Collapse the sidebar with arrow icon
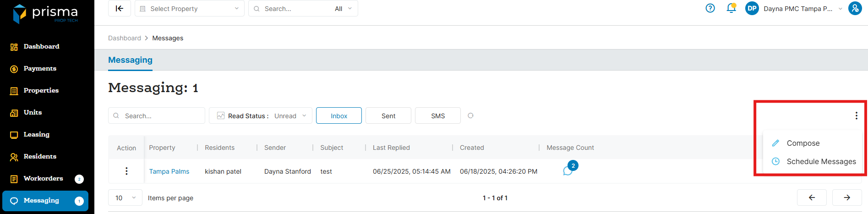Image resolution: width=868 pixels, height=214 pixels. (120, 8)
